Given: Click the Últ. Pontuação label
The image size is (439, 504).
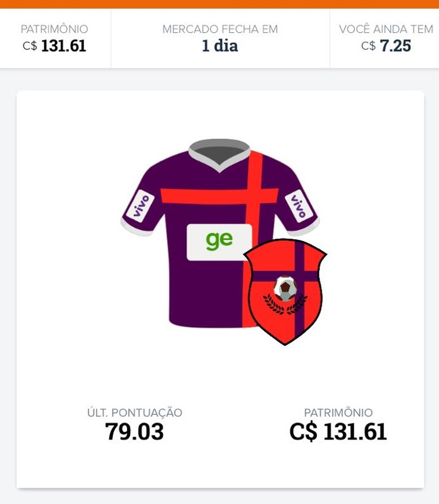Looking at the screenshot, I should point(135,413).
